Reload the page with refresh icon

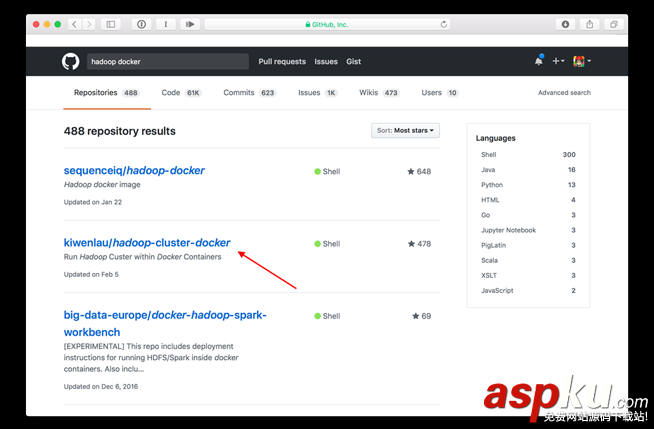(444, 24)
